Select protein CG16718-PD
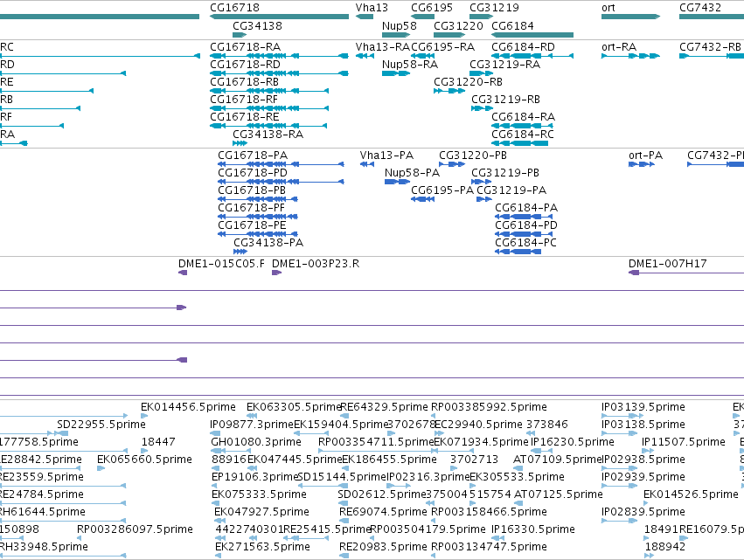 click(253, 173)
